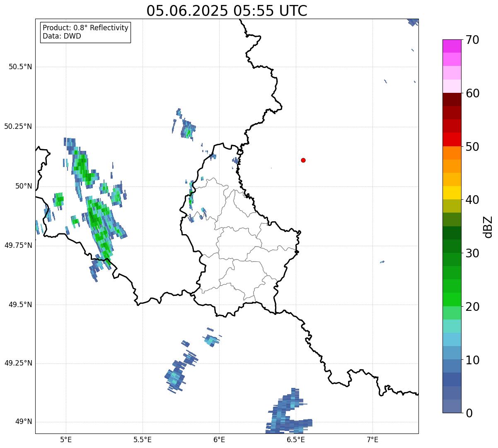The image size is (498, 448).
Task: Click the 49°N latitude label
Action: click(x=23, y=422)
